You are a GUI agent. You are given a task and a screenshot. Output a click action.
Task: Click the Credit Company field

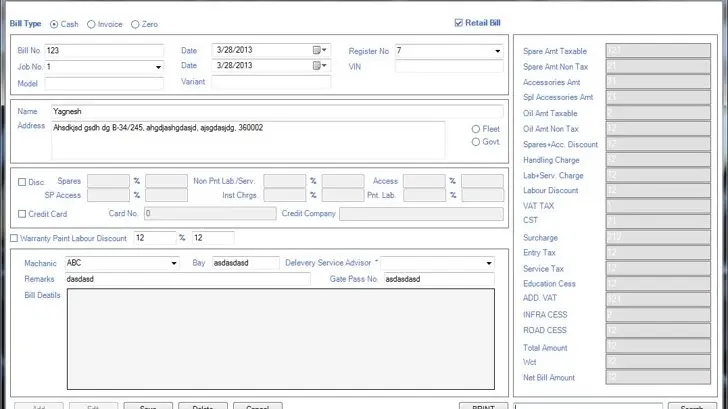pyautogui.click(x=421, y=214)
